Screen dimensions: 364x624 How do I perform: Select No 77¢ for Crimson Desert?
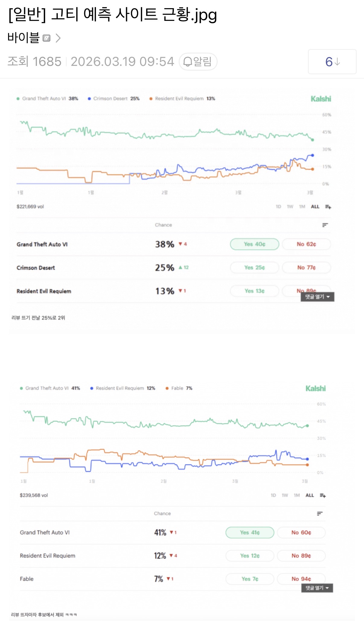click(306, 267)
